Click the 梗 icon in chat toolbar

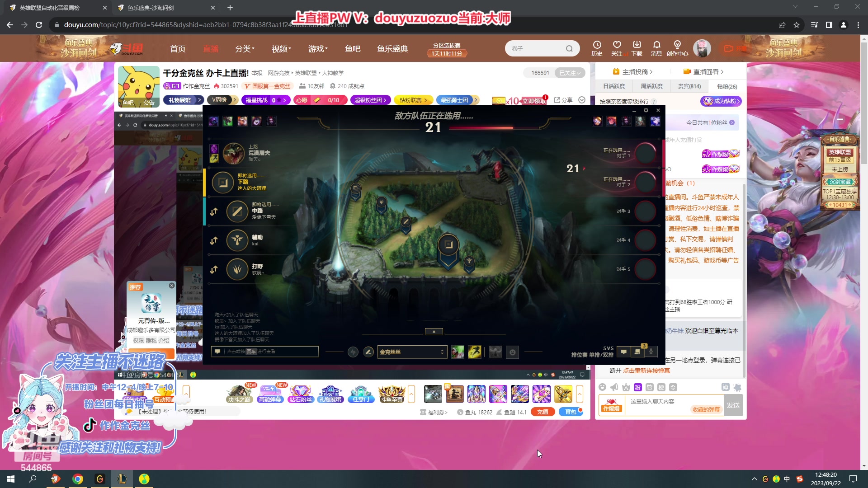click(x=661, y=387)
